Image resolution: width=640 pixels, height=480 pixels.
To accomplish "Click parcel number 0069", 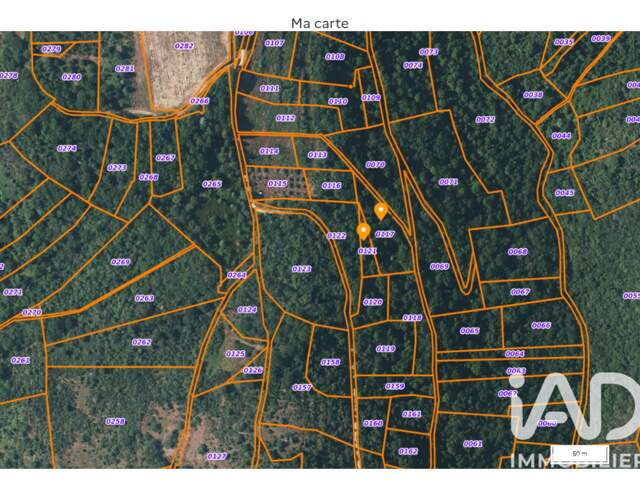I will [440, 266].
